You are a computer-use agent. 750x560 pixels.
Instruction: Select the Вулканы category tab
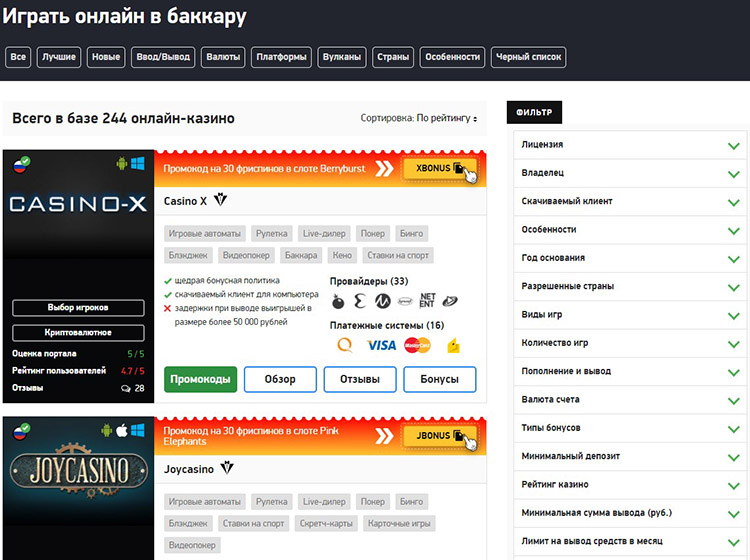342,57
